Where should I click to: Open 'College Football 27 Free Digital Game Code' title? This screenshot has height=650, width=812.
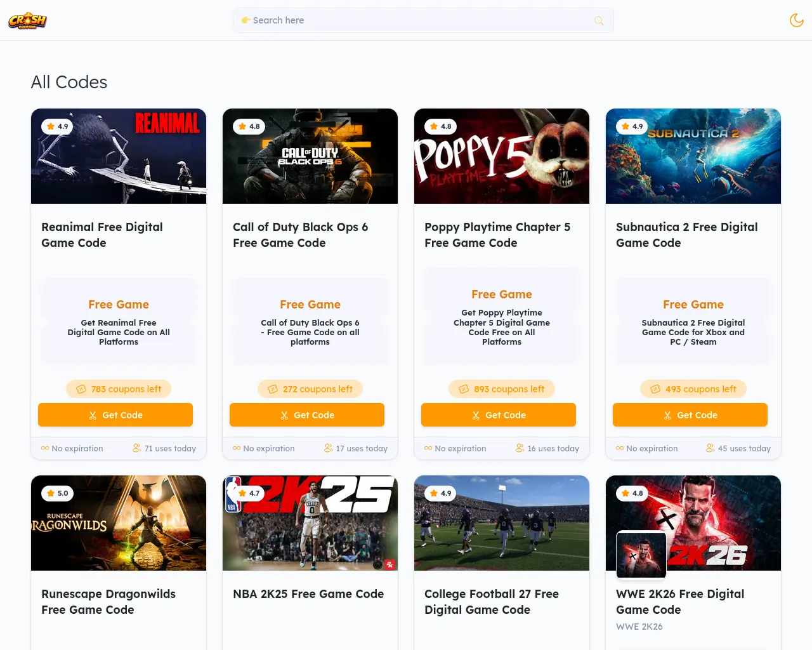[492, 602]
